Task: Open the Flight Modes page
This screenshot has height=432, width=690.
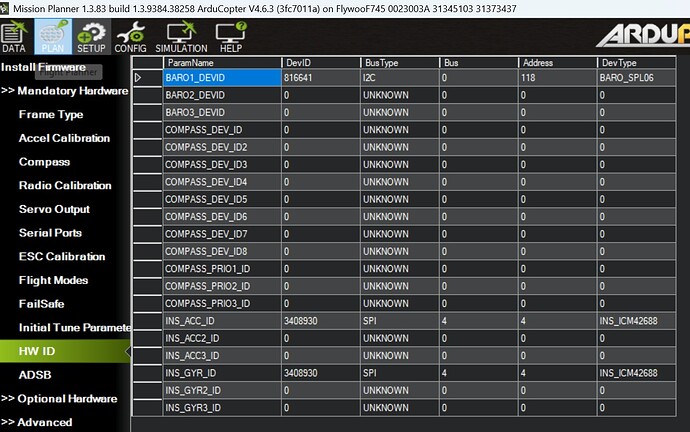Action: click(x=53, y=281)
